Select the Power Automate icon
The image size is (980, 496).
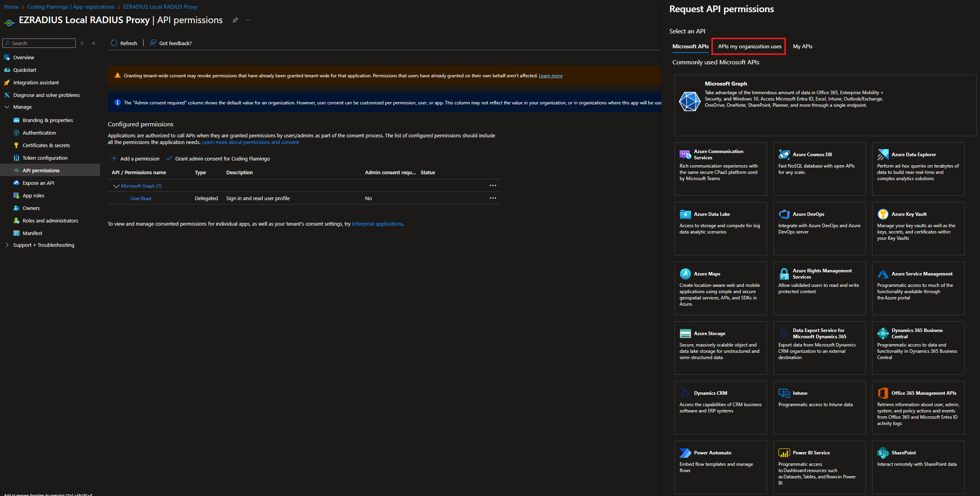[x=685, y=453]
